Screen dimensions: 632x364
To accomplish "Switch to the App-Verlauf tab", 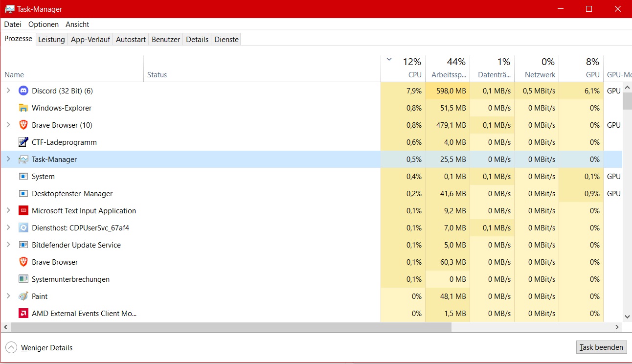I will (x=90, y=39).
